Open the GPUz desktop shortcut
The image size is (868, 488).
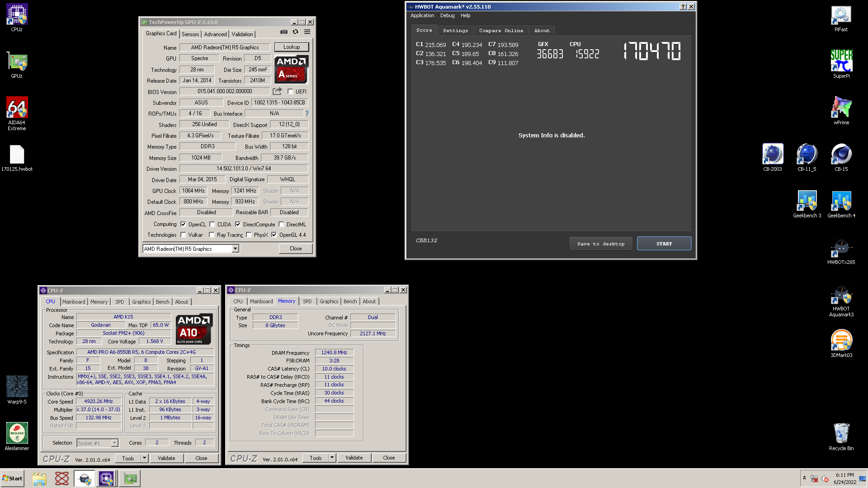[17, 65]
